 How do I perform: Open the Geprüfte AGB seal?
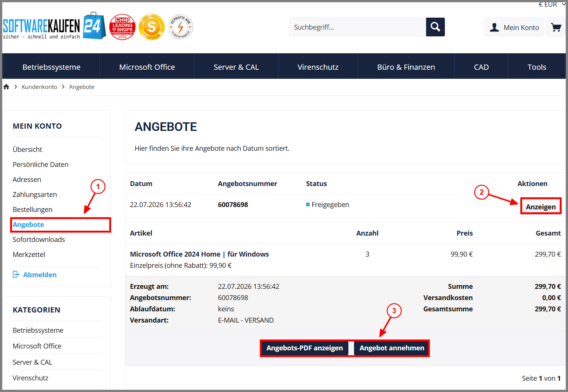point(181,27)
